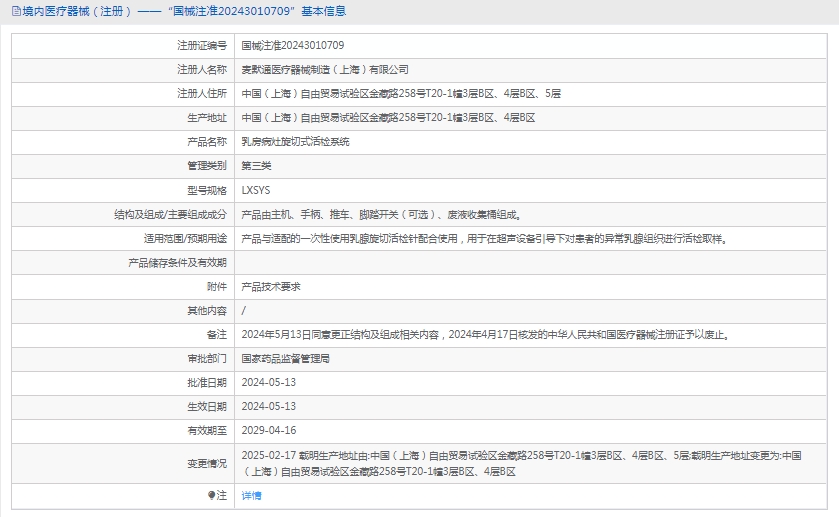Select registration number 国械注准20243010709 value
Screen dimensions: 839x517
[292, 46]
